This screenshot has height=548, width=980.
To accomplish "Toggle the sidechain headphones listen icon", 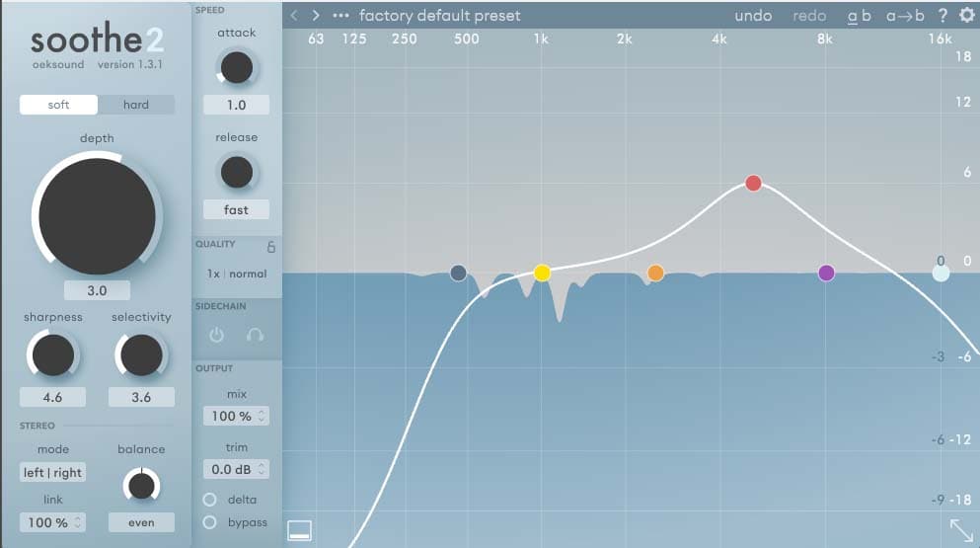I will pyautogui.click(x=255, y=336).
